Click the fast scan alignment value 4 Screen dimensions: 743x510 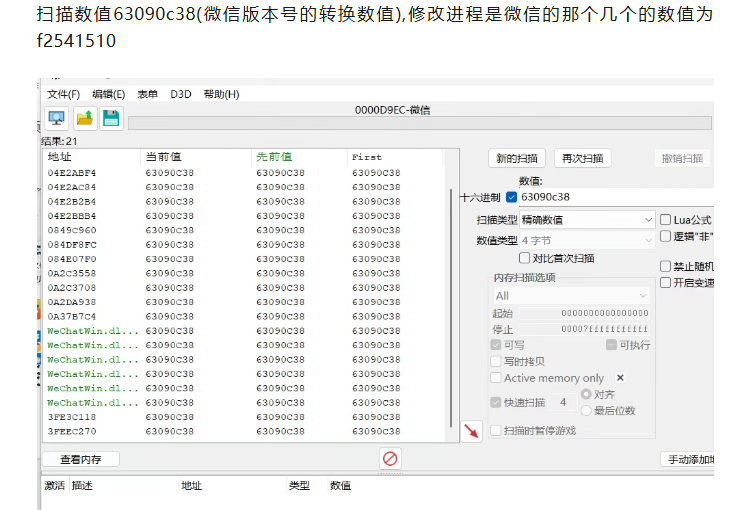[563, 402]
